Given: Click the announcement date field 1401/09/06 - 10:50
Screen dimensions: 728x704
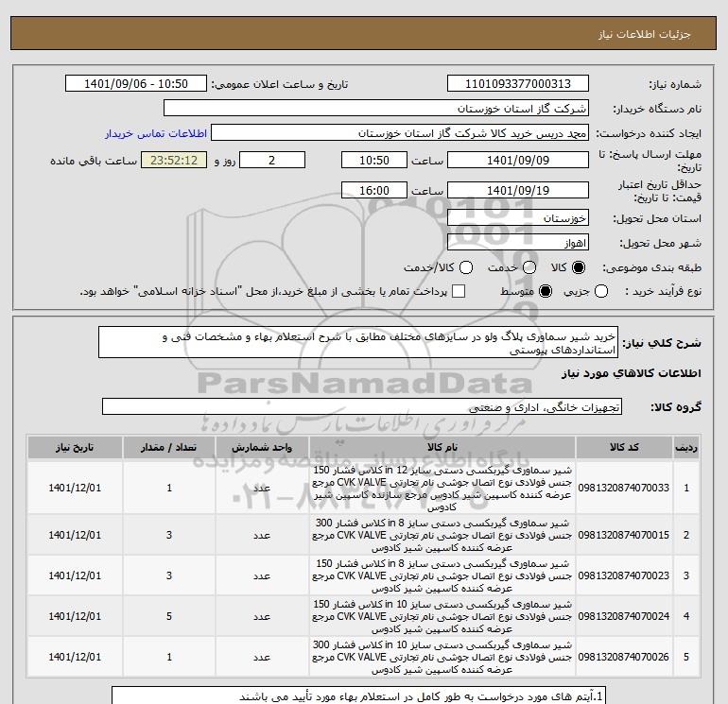Looking at the screenshot, I should [135, 83].
